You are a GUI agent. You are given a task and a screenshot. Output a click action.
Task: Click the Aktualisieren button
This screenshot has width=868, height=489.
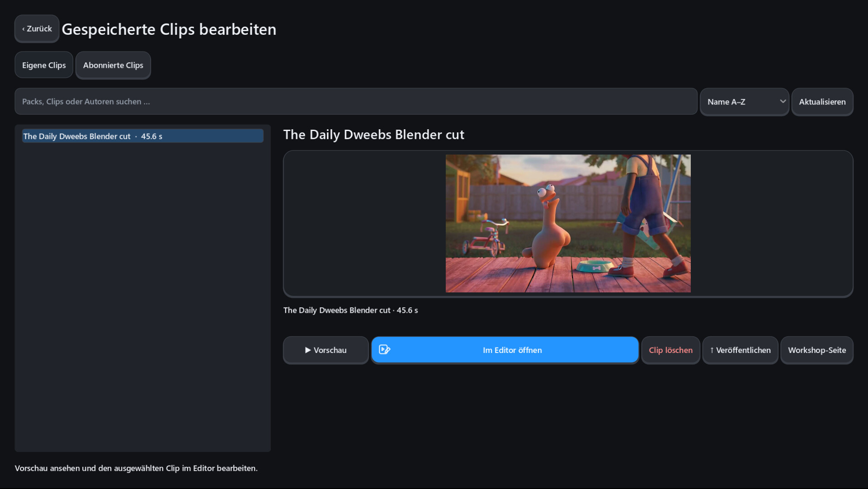(822, 102)
